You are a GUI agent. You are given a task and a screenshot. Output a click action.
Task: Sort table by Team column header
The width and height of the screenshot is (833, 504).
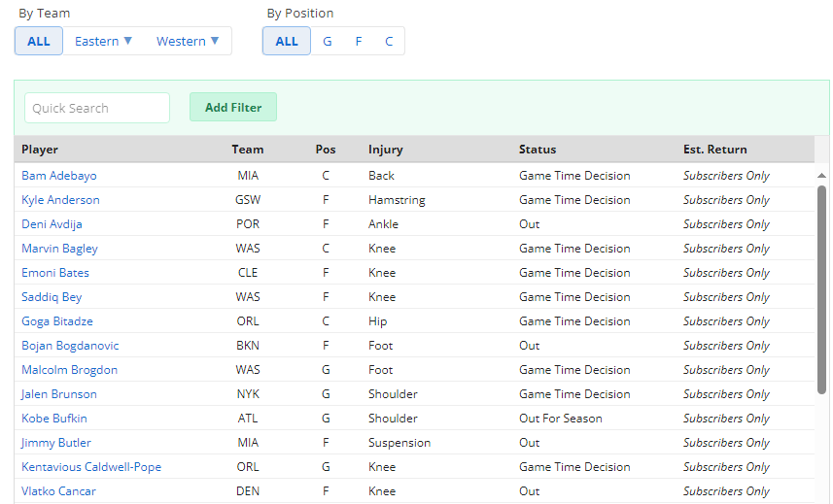[248, 150]
